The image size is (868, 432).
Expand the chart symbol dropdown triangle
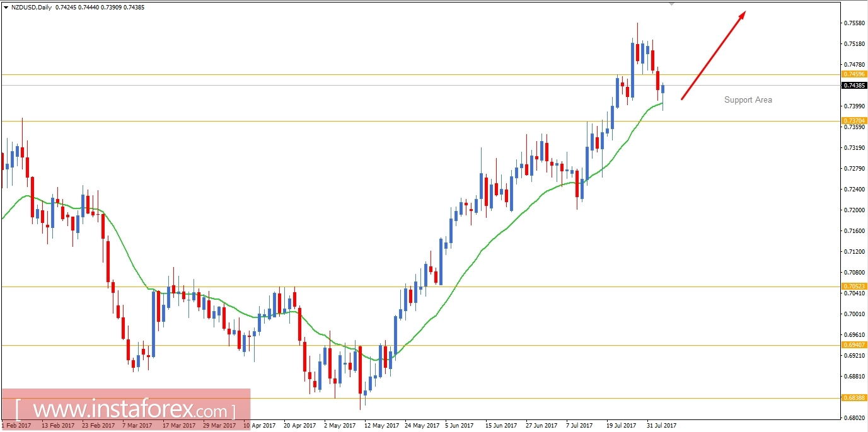(6, 7)
